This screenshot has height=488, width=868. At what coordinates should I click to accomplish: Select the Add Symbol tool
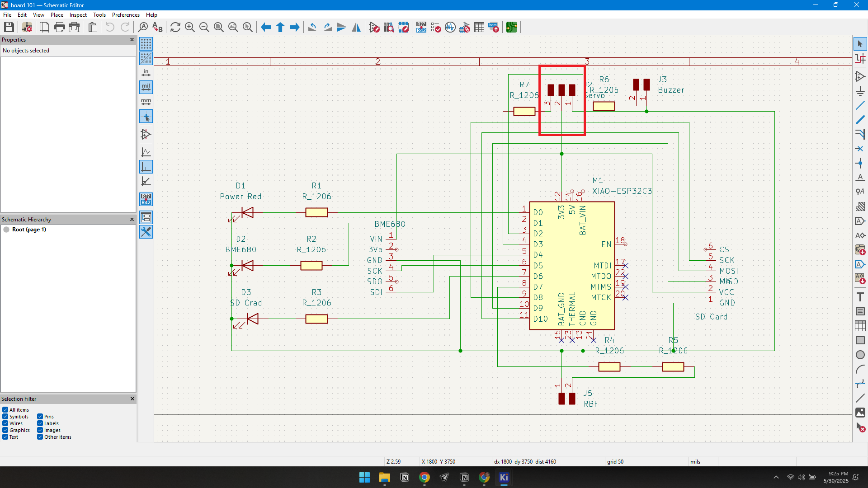(860, 76)
